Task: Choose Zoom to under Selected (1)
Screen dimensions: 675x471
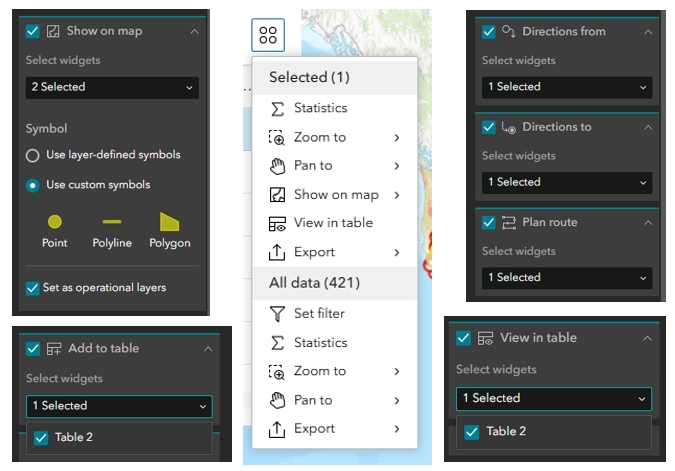Action: coord(334,138)
